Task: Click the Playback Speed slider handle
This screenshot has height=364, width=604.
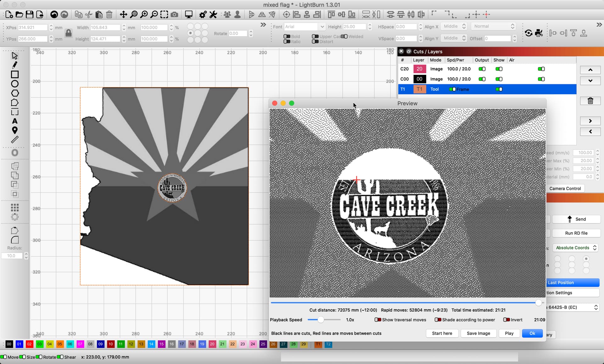Action: coord(321,320)
